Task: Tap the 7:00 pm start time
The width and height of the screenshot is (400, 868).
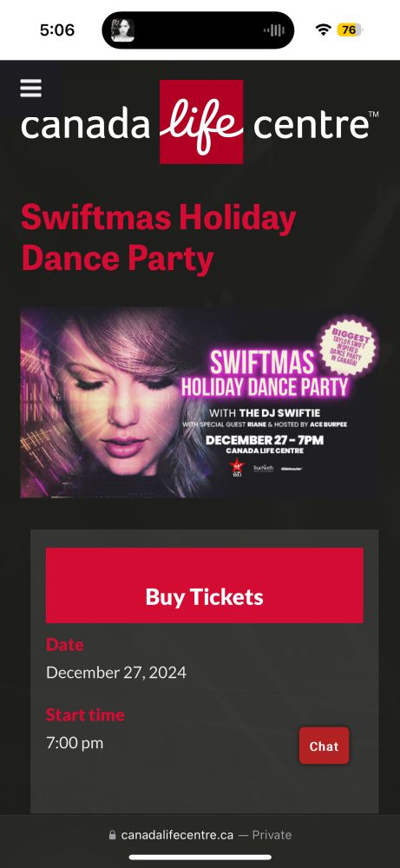Action: [75, 743]
